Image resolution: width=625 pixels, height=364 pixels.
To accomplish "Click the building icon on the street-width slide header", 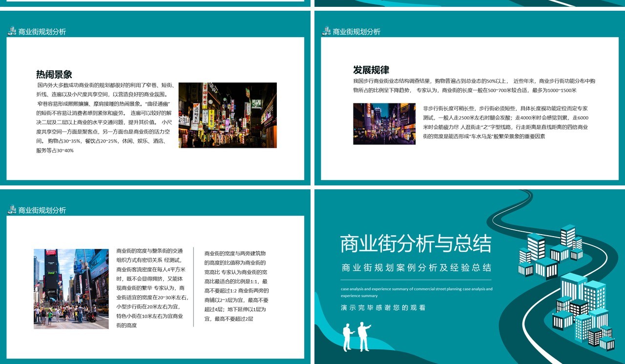I will [12, 210].
